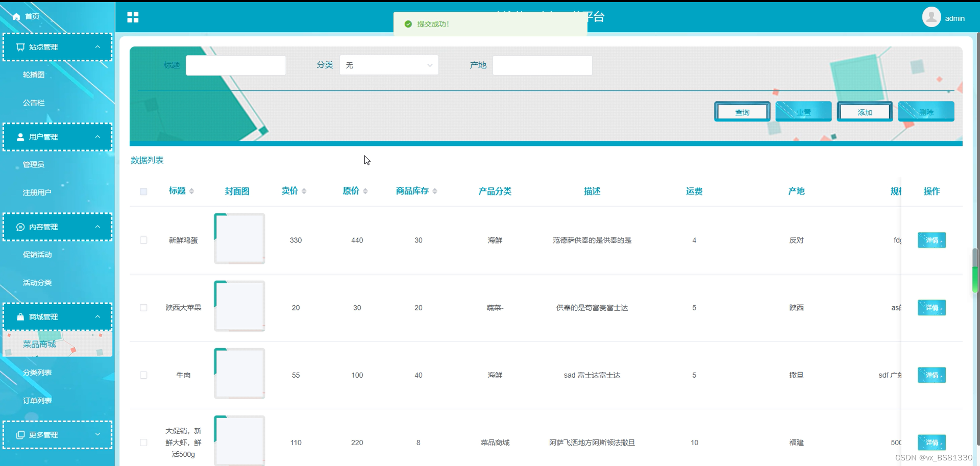Click the 陕西大苹果 cover thumbnail
980x466 pixels.
239,306
